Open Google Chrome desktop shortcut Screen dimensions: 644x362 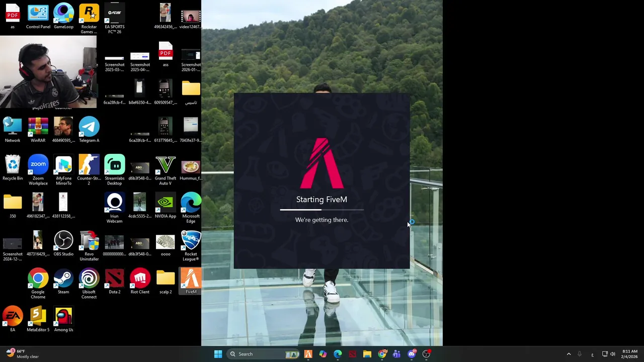tap(38, 284)
